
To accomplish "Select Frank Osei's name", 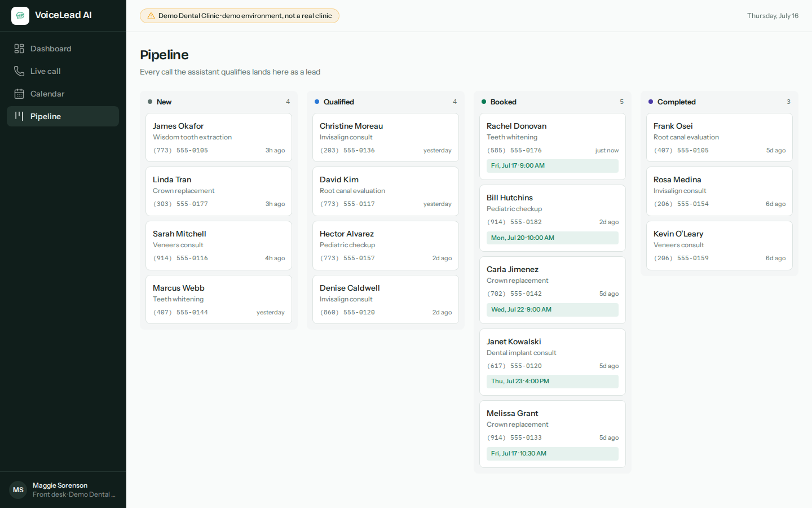I will tap(673, 126).
